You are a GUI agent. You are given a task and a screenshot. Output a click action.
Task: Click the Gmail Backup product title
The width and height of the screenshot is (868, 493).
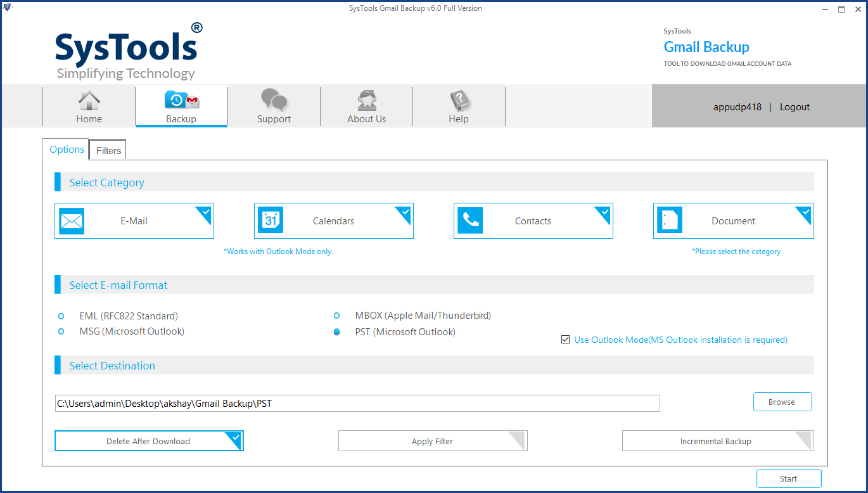coord(706,47)
